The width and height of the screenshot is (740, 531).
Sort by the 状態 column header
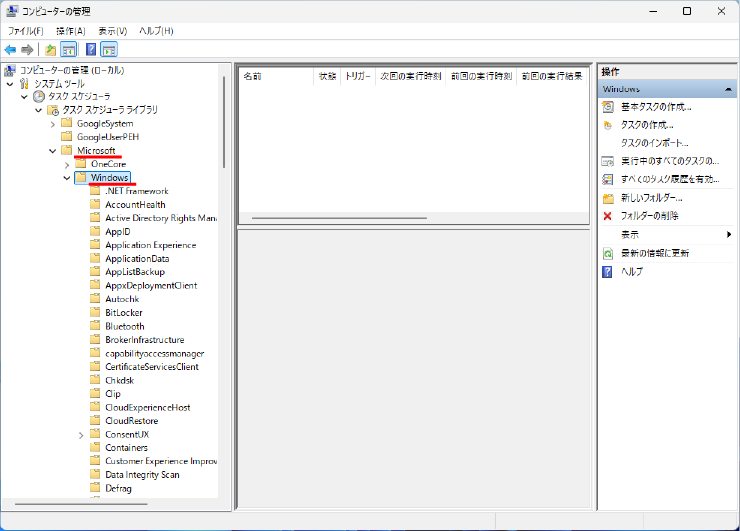coord(327,76)
